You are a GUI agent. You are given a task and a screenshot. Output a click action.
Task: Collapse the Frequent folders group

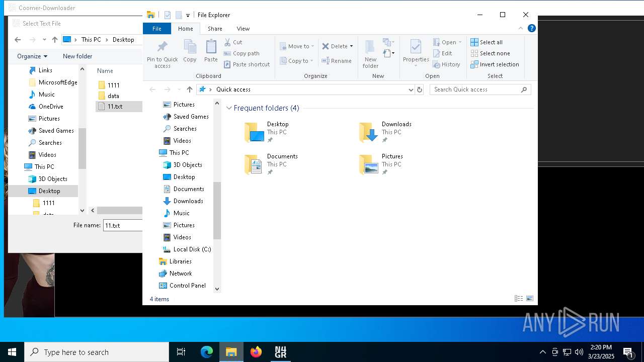click(229, 108)
